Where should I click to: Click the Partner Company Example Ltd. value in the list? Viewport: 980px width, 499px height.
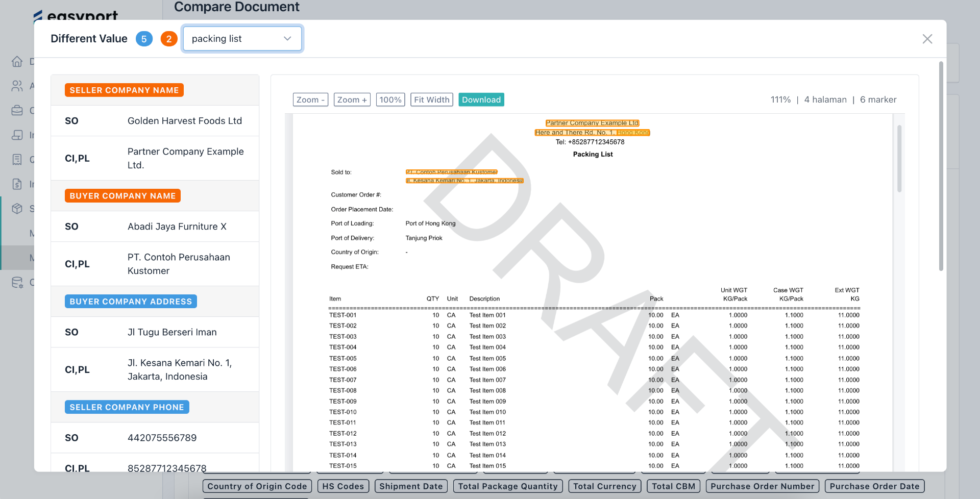(x=186, y=158)
